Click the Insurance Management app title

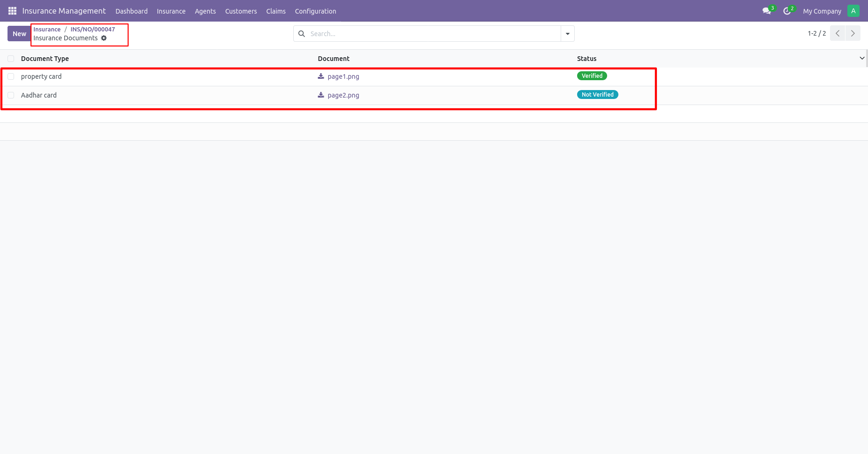64,11
